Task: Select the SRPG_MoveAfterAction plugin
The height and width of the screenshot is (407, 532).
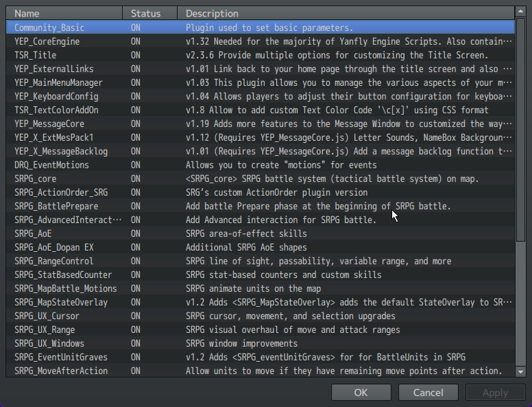Action: click(261, 371)
